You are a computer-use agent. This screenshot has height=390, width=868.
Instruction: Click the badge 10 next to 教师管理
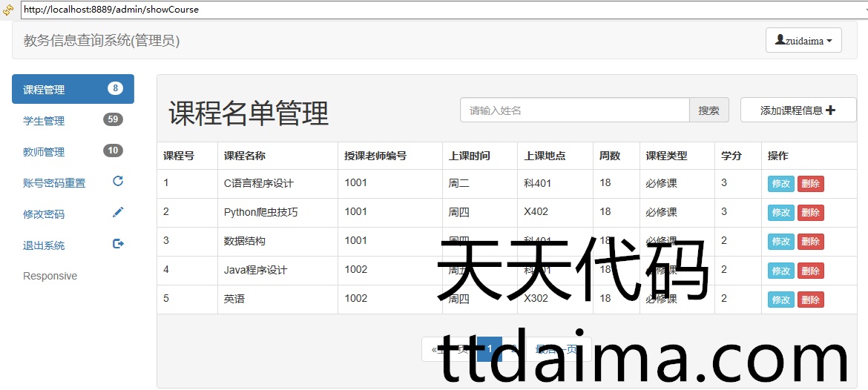point(113,151)
